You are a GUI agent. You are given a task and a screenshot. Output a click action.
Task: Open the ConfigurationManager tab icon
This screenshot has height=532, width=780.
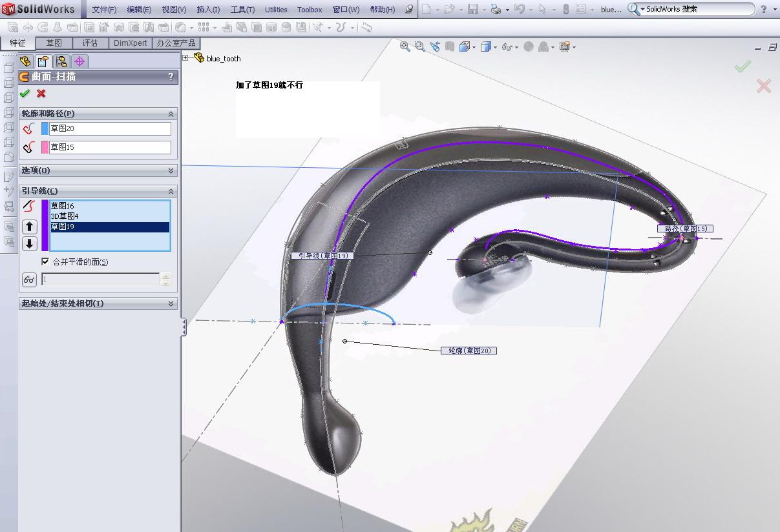(x=61, y=61)
